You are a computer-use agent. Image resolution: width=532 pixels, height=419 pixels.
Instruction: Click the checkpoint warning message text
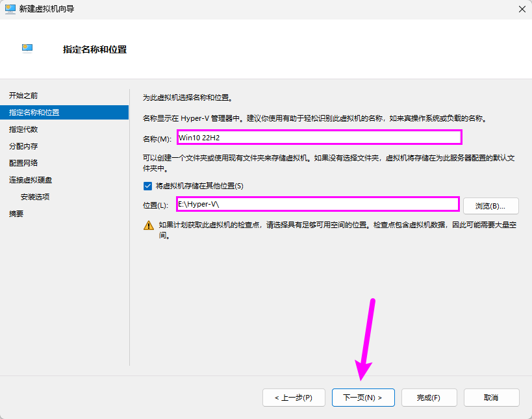[338, 230]
